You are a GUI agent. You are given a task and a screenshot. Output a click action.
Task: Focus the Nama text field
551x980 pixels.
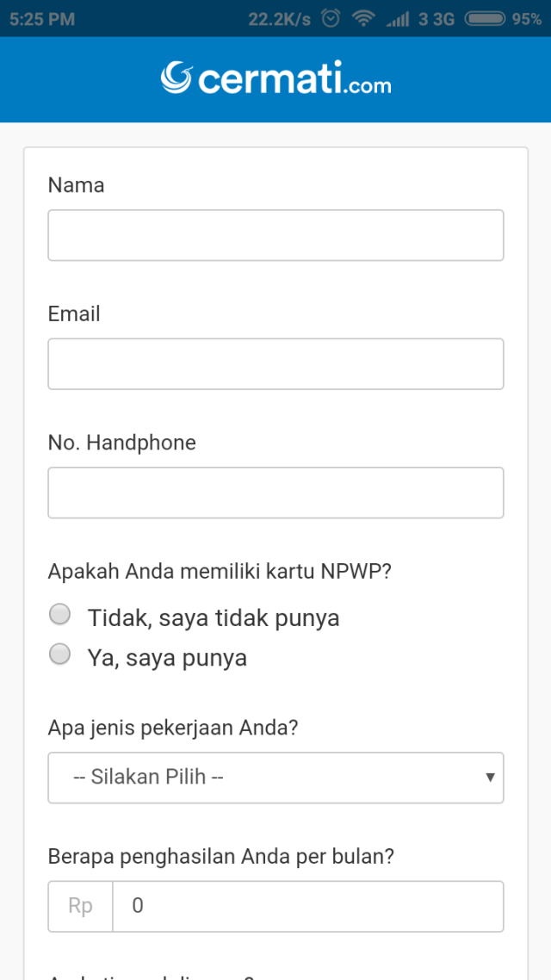(x=275, y=235)
